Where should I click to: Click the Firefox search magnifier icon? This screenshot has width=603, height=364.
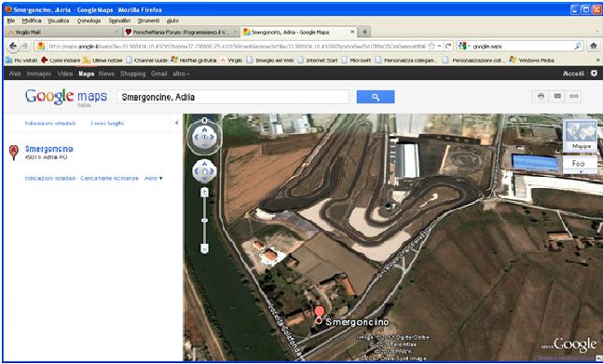[x=578, y=46]
